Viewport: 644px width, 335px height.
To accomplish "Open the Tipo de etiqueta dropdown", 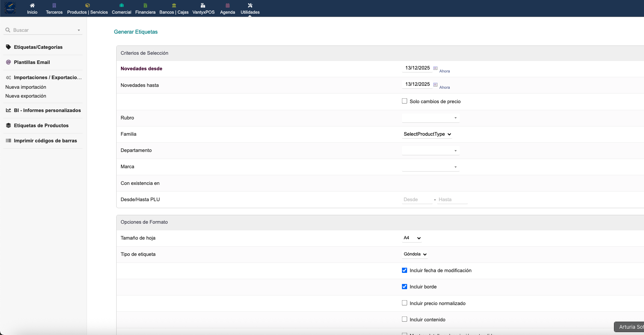I will coord(415,254).
